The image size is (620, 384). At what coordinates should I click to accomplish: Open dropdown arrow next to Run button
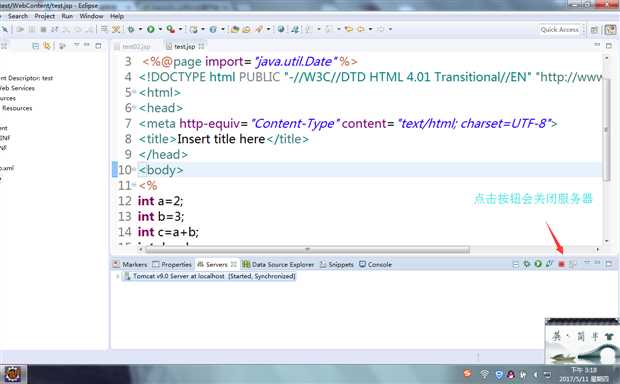(160, 29)
